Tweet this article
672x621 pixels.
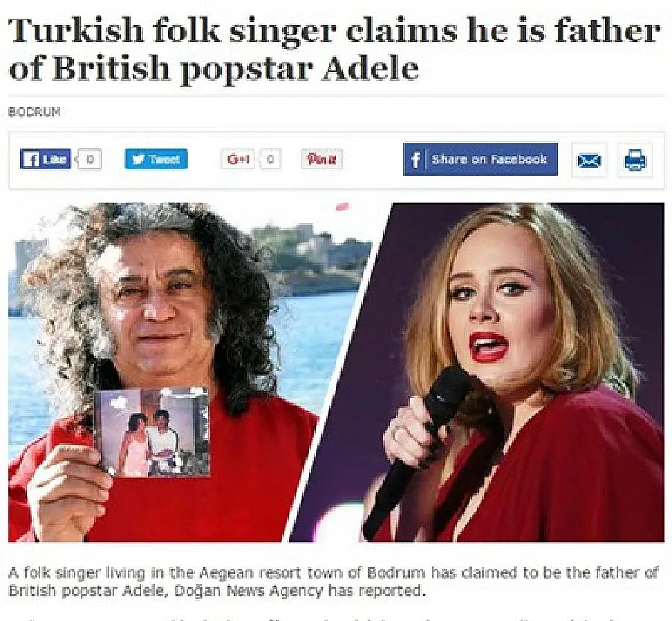(156, 159)
